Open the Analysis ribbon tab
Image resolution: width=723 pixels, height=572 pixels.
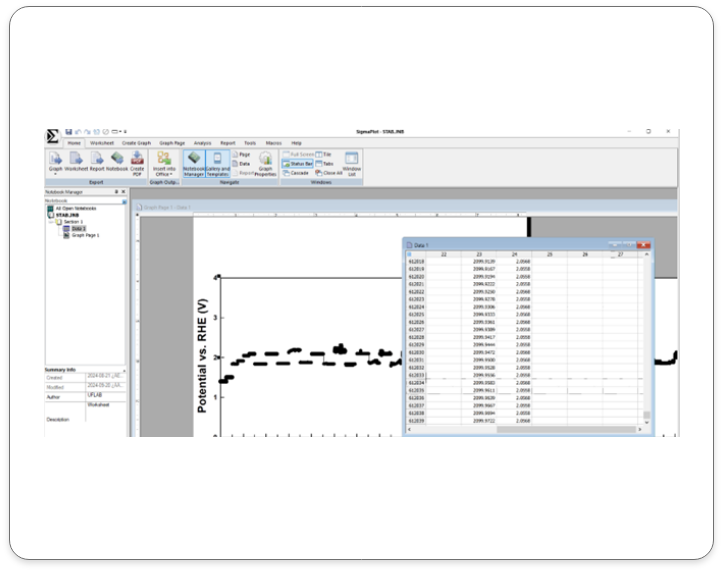(202, 143)
